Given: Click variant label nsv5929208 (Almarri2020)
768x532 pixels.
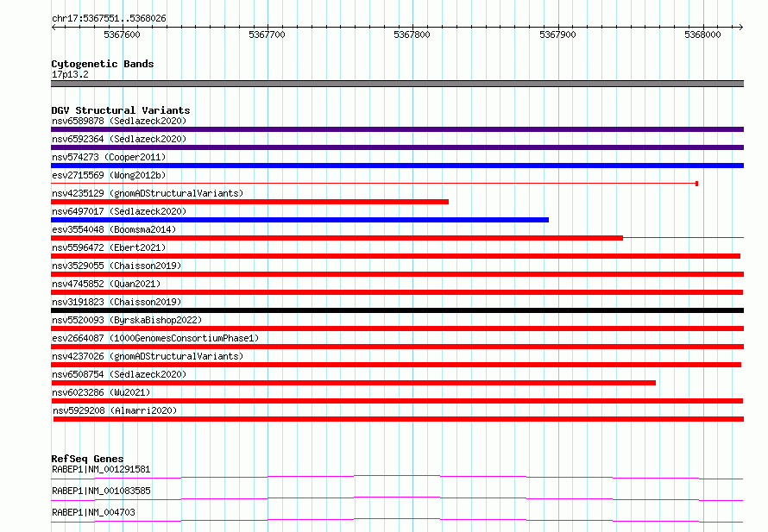Looking at the screenshot, I should (x=115, y=410).
